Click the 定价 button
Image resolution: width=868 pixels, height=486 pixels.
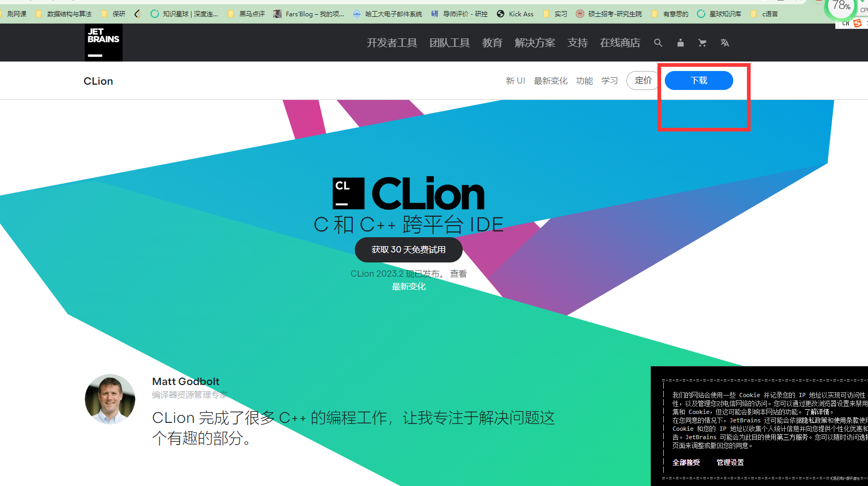[643, 80]
